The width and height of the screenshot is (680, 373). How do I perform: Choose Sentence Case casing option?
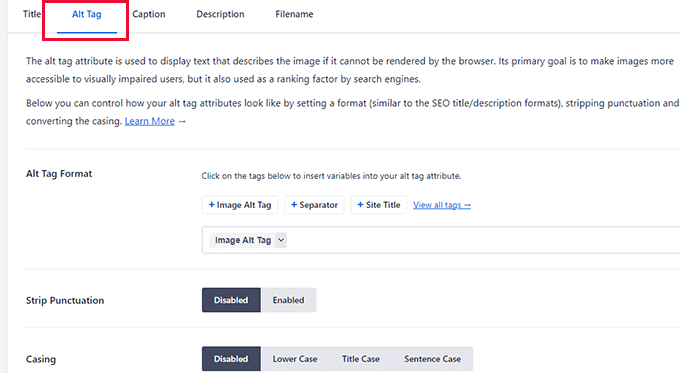click(432, 359)
